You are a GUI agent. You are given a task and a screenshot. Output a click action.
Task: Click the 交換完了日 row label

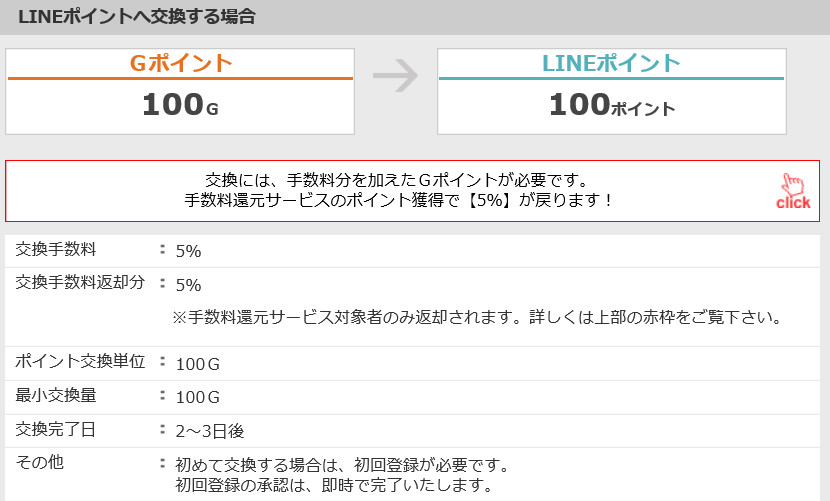(56, 429)
